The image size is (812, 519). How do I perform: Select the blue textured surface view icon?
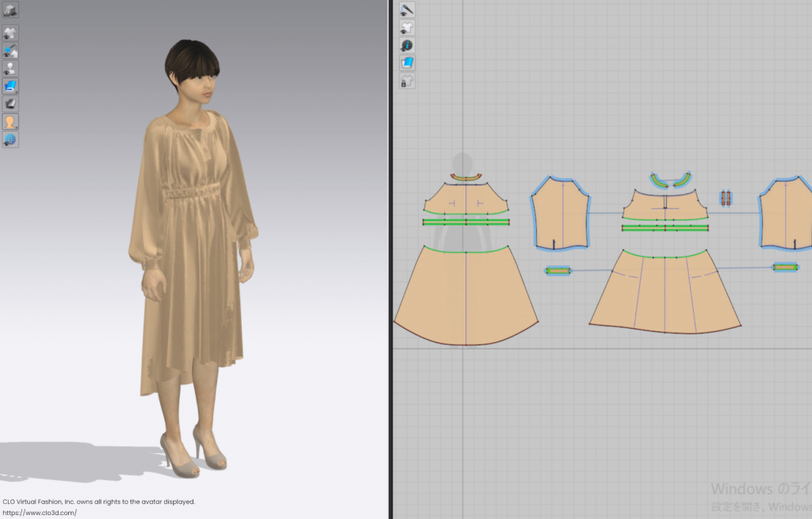tap(10, 86)
